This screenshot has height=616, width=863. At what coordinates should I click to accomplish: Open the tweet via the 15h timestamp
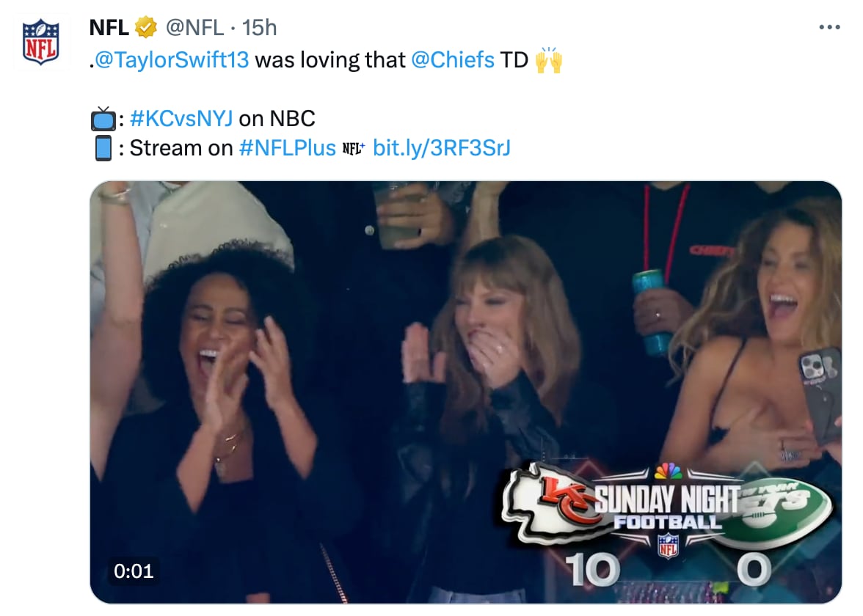pyautogui.click(x=259, y=28)
